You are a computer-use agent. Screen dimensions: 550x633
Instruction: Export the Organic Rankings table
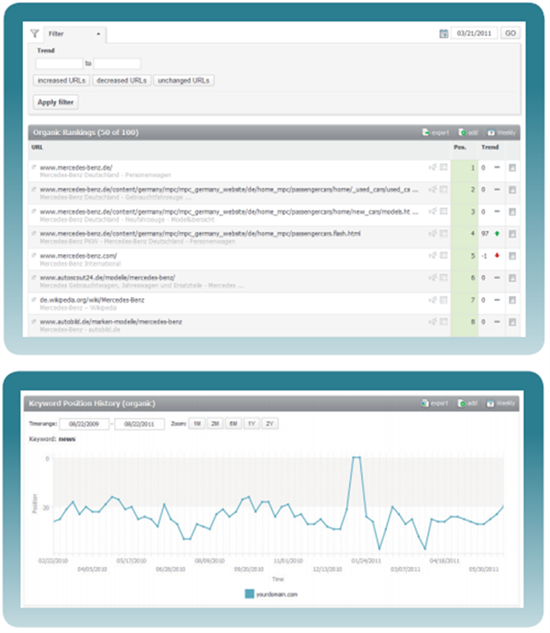pos(435,132)
